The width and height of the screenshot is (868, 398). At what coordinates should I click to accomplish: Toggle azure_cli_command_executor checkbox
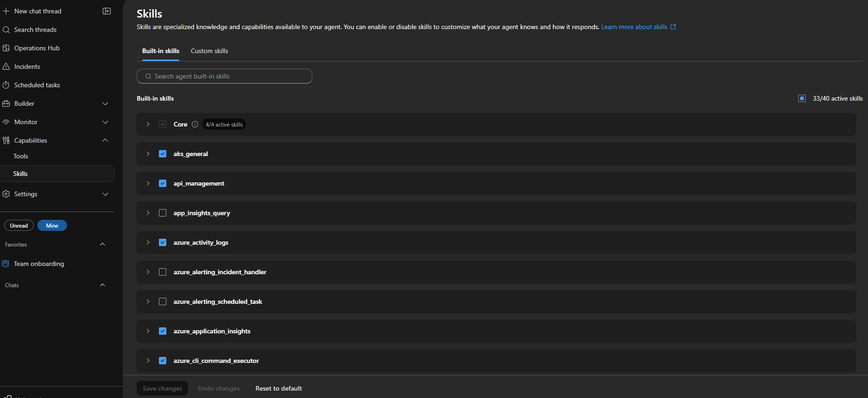pos(163,361)
